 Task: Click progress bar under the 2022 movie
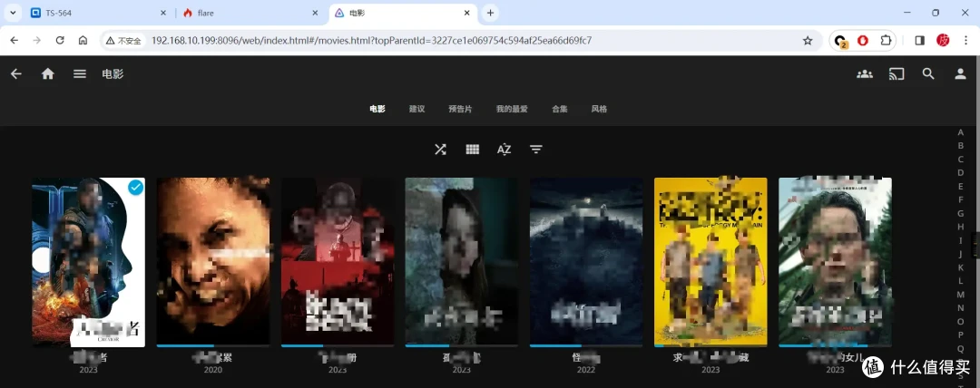click(586, 345)
